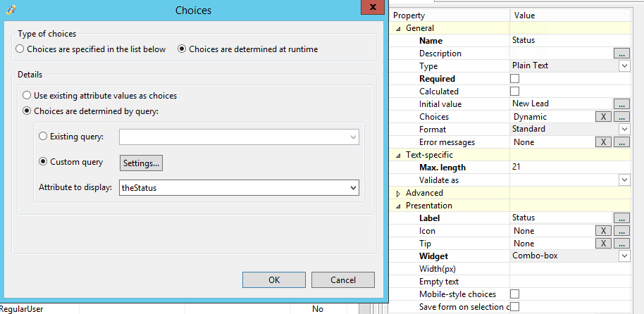Open the Existing query combo box
The image size is (644, 314).
(239, 137)
